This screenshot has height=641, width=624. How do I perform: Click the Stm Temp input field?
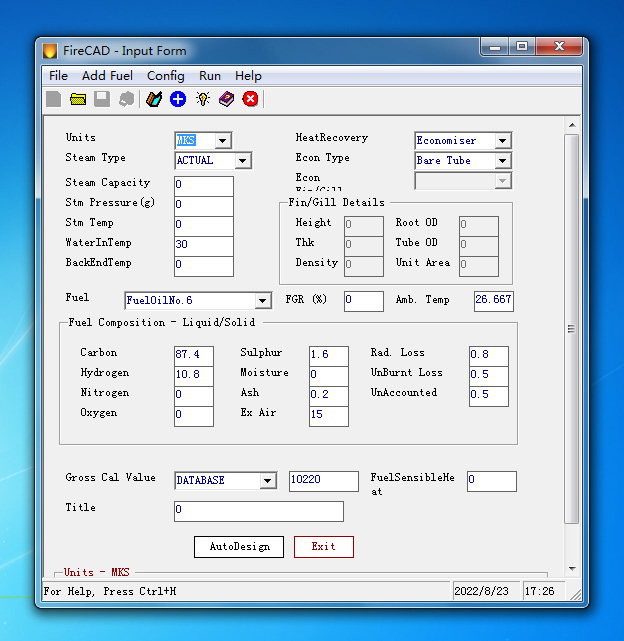[x=204, y=226]
